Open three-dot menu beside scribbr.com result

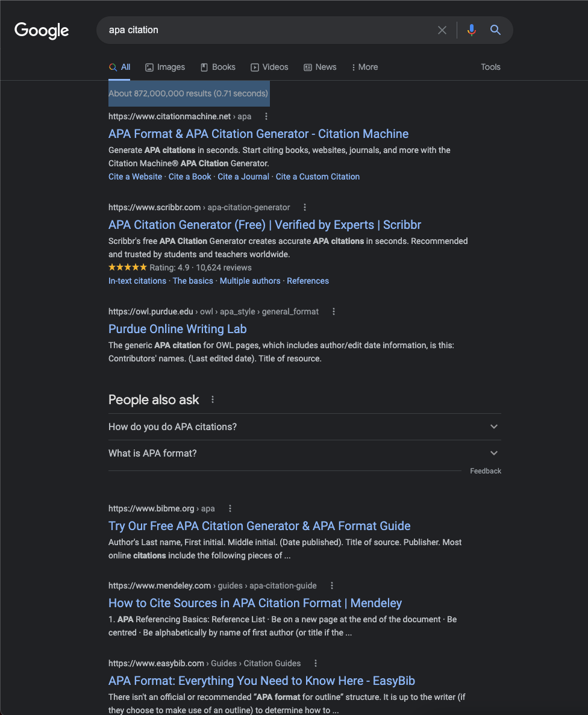305,207
